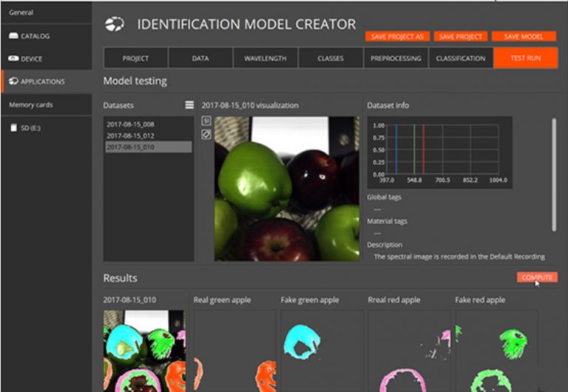This screenshot has height=392, width=568.
Task: Click Save Project As button
Action: click(x=397, y=36)
